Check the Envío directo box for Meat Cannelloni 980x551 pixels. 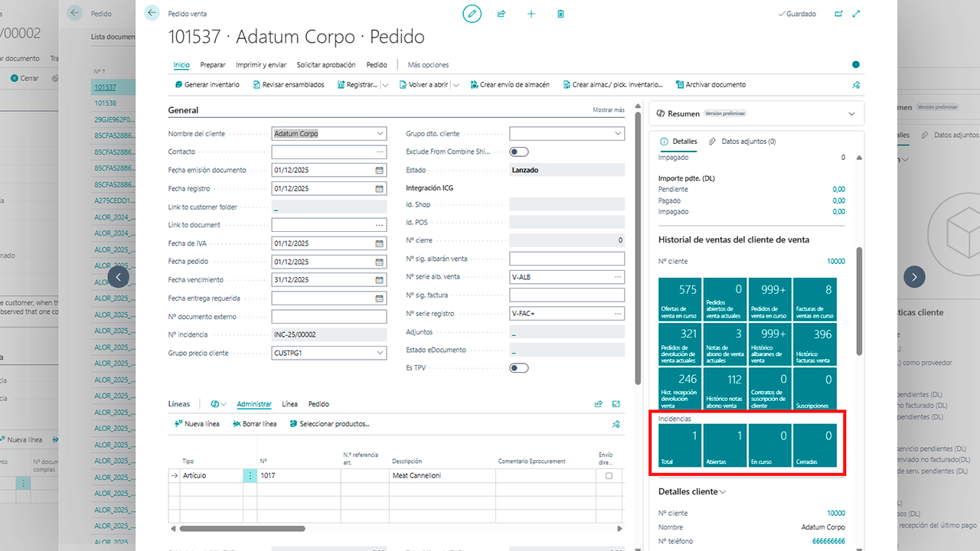point(609,475)
